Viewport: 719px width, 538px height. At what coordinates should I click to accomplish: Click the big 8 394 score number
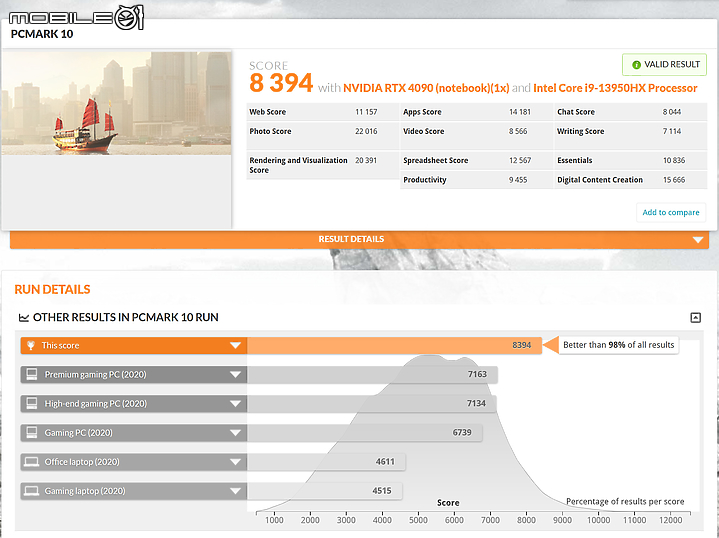click(281, 83)
